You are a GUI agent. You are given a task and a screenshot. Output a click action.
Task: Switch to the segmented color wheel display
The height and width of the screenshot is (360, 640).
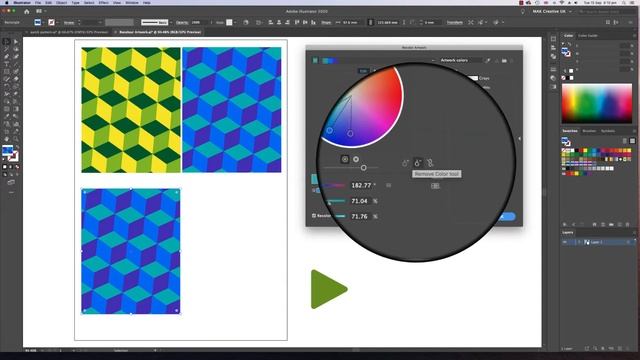[356, 159]
